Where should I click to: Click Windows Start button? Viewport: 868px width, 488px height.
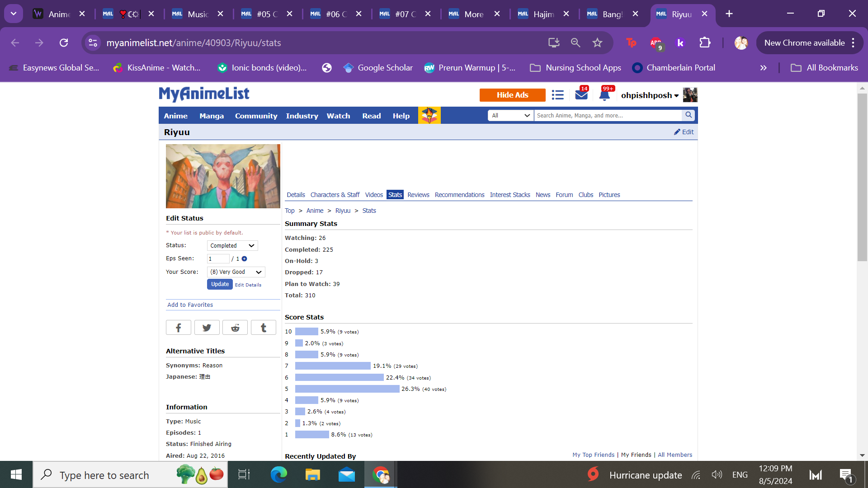pyautogui.click(x=16, y=475)
